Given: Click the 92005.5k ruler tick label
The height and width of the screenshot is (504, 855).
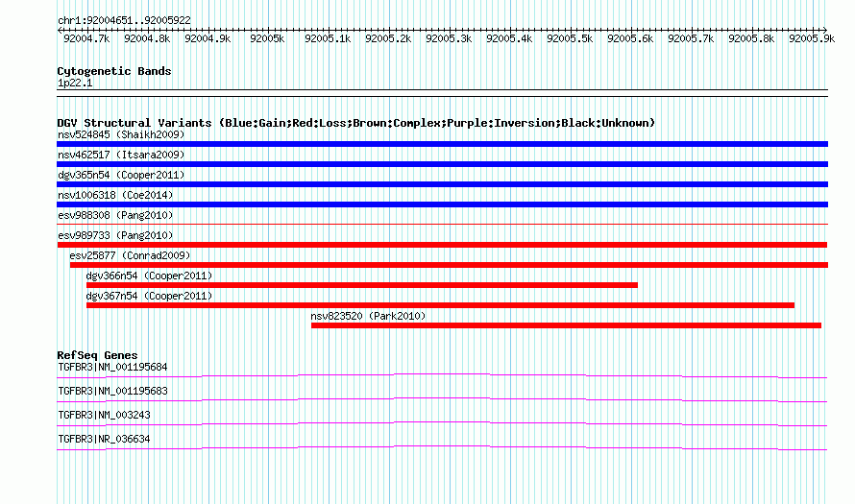Looking at the screenshot, I should (570, 38).
